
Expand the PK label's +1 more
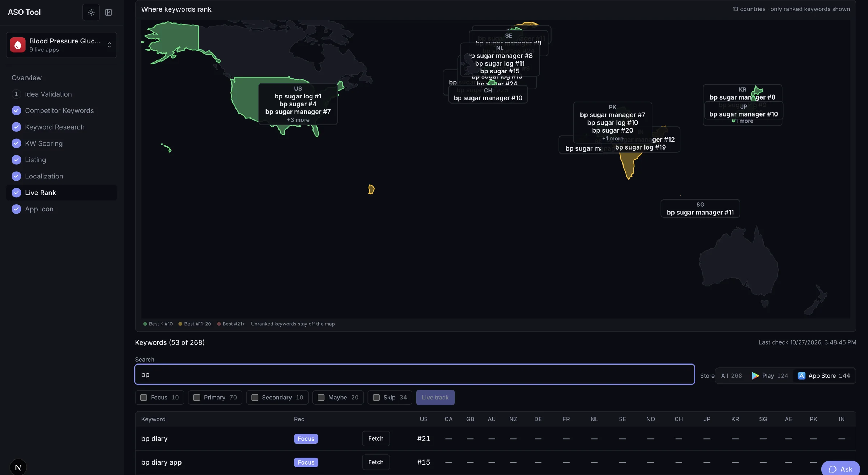613,139
